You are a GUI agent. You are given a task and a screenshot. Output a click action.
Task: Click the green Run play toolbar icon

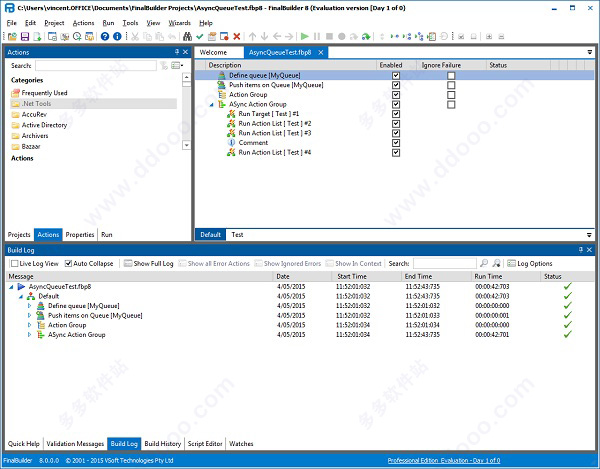305,36
